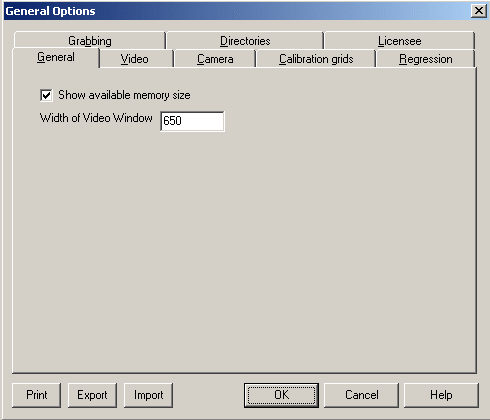Switch to the Grabbing tab
Image resolution: width=490 pixels, height=420 pixels.
(x=90, y=41)
